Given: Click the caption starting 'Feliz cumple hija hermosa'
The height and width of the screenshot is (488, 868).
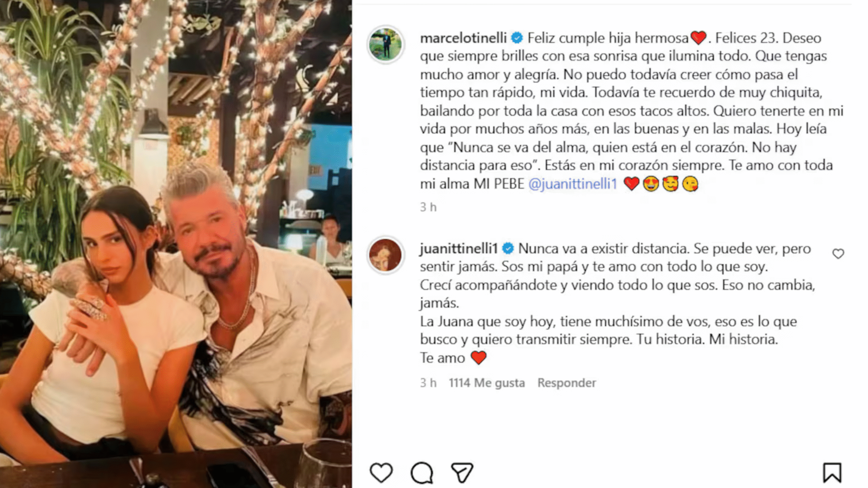Looking at the screenshot, I should (631, 111).
